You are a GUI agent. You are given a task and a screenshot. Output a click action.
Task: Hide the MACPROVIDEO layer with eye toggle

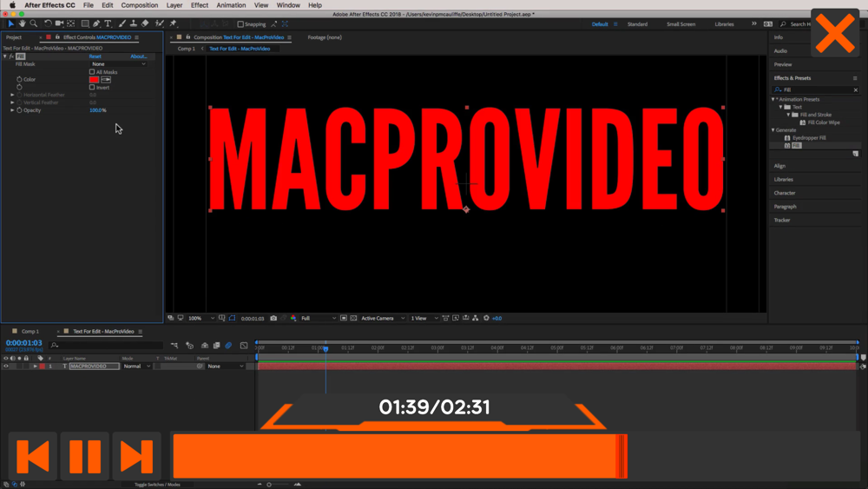pos(6,366)
